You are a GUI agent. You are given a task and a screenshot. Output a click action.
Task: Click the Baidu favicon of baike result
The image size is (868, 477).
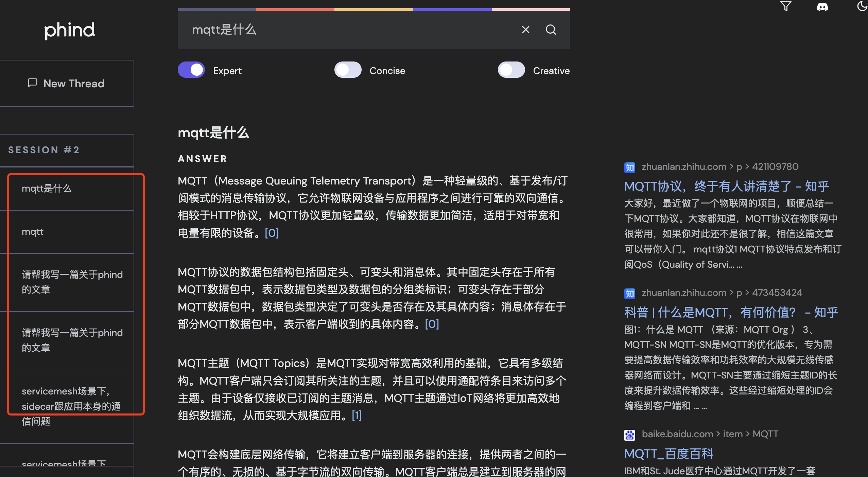(630, 435)
